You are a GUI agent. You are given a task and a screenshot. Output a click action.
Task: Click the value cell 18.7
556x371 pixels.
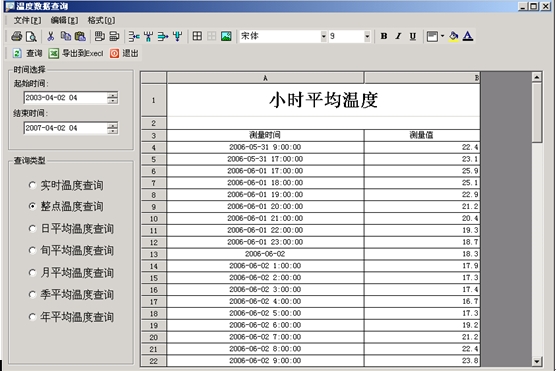pos(422,242)
